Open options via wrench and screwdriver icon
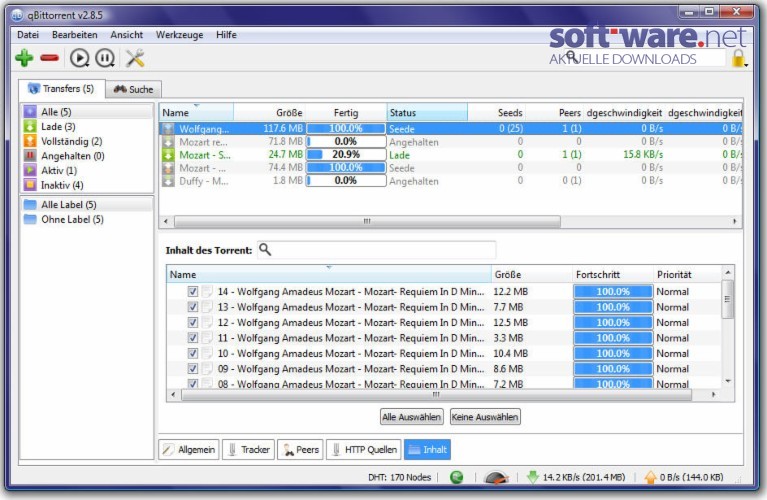 135,58
